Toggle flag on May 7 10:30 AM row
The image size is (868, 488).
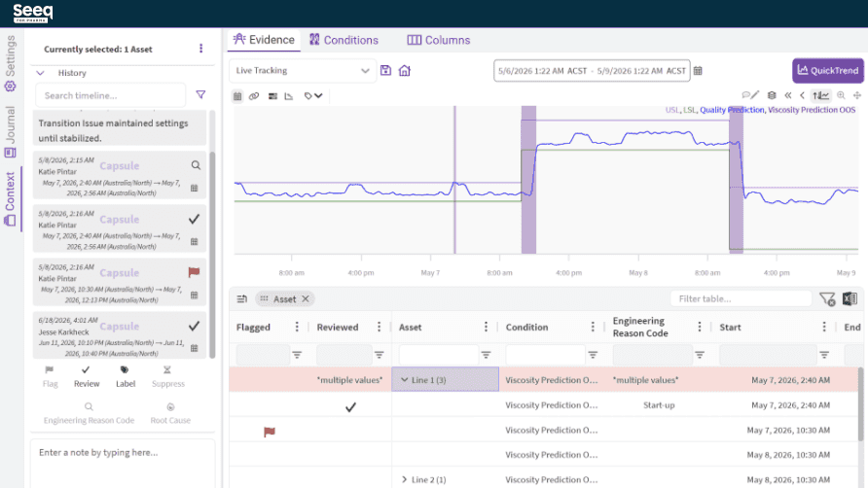tap(269, 432)
